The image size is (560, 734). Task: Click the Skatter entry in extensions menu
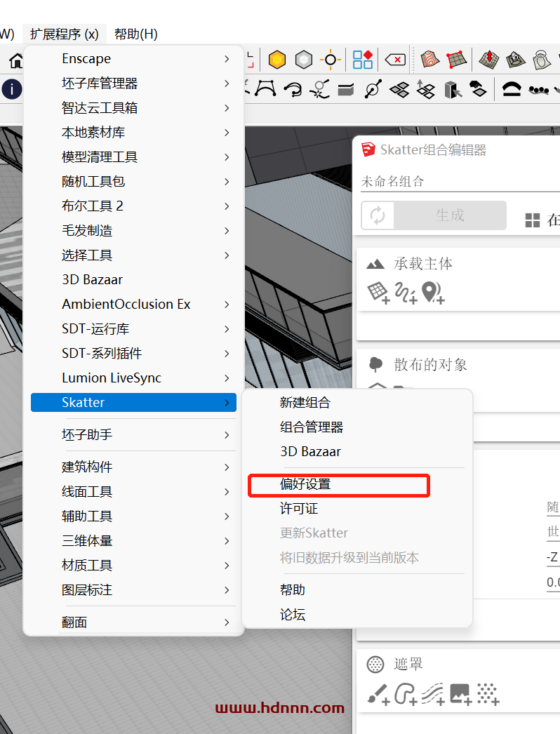point(133,403)
